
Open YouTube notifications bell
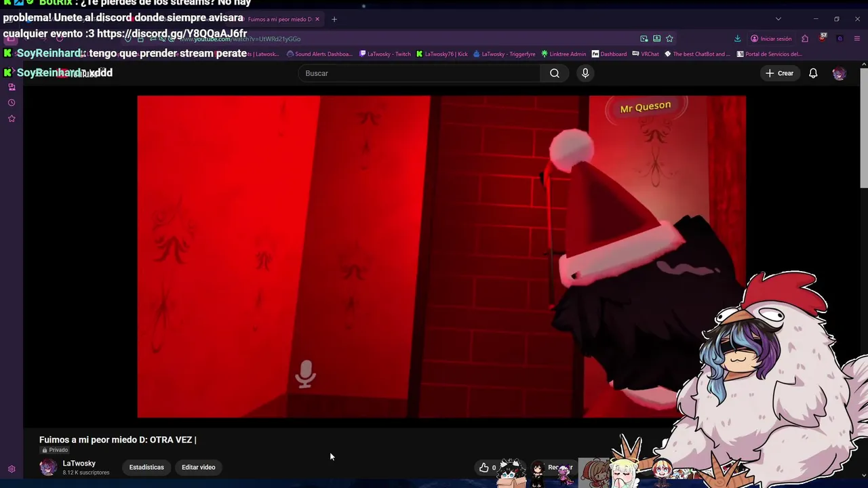pos(813,73)
